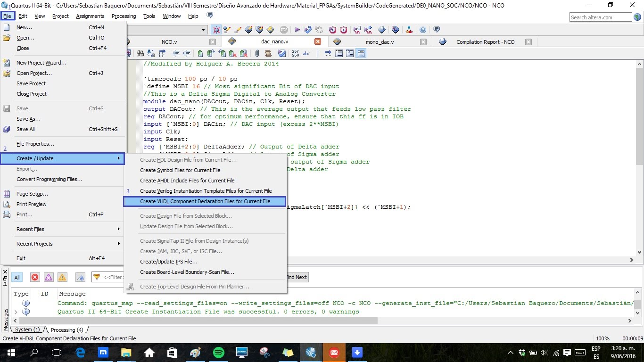Open the Tools menu
The height and width of the screenshot is (362, 644).
149,16
